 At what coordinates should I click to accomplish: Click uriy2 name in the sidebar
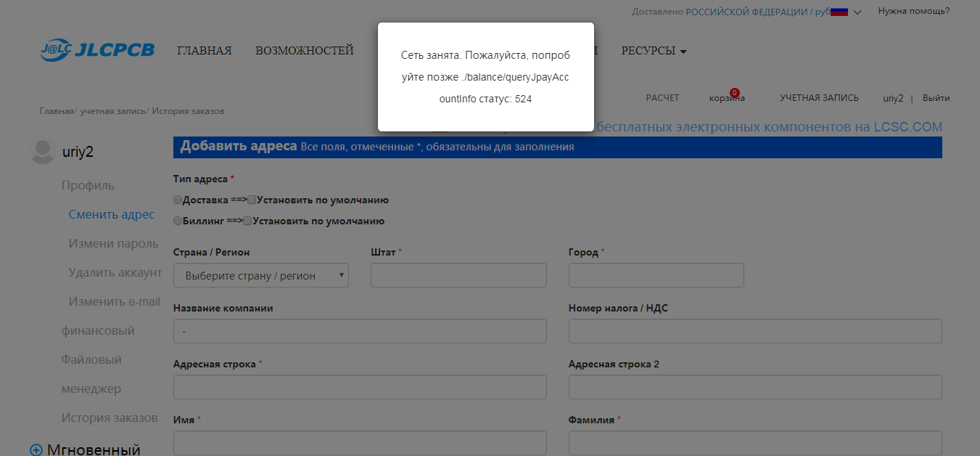(x=78, y=152)
